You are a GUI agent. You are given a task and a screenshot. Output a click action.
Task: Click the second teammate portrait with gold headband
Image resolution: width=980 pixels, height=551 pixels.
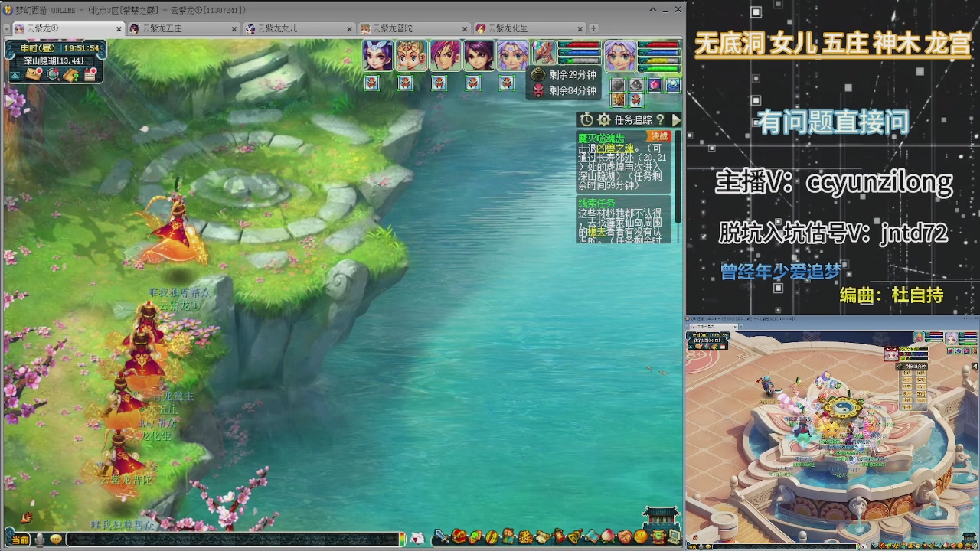[411, 56]
